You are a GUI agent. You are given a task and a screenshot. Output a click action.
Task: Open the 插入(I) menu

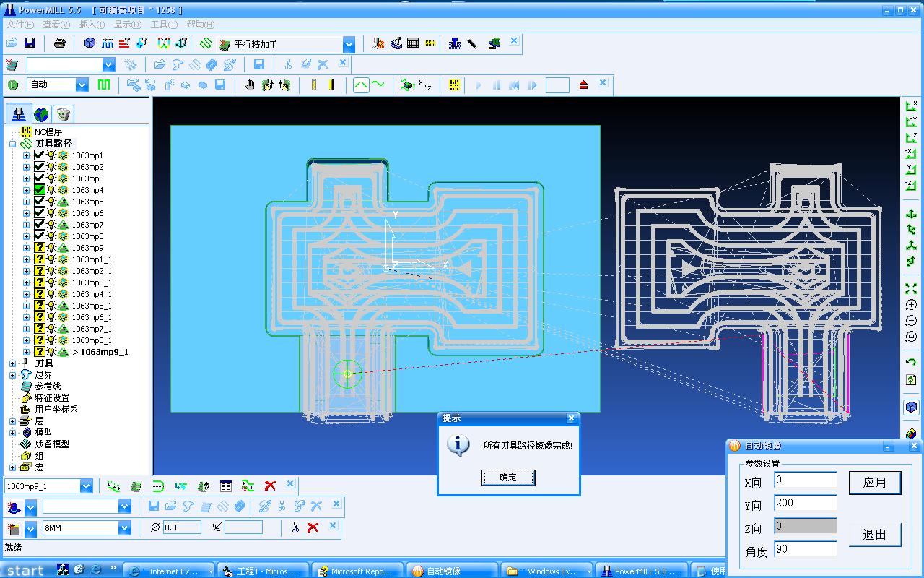click(92, 25)
